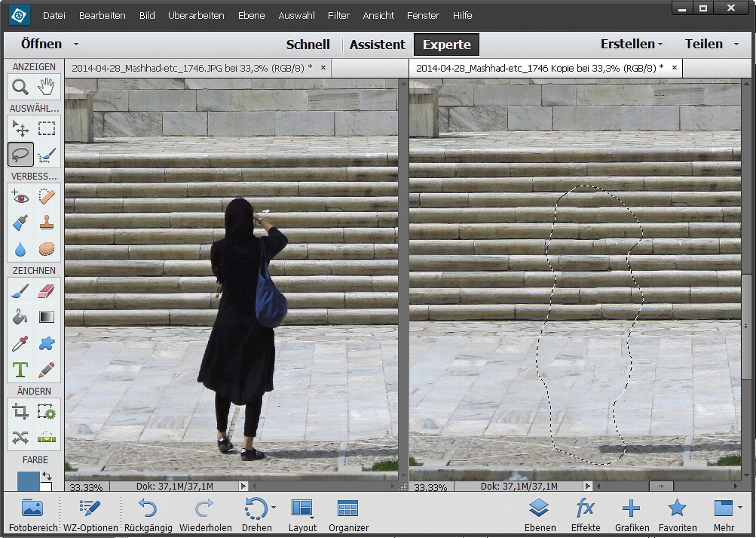Choose the Horizontal Type tool
The image size is (756, 538).
coord(20,370)
